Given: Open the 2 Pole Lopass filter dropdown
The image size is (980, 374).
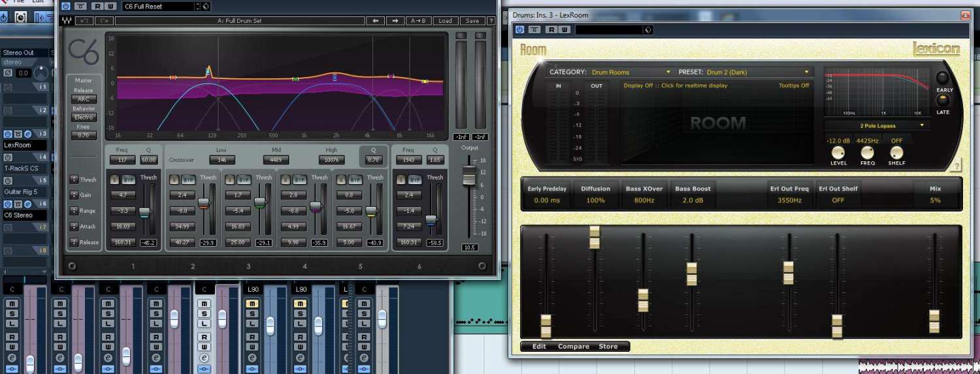Looking at the screenshot, I should [x=877, y=125].
